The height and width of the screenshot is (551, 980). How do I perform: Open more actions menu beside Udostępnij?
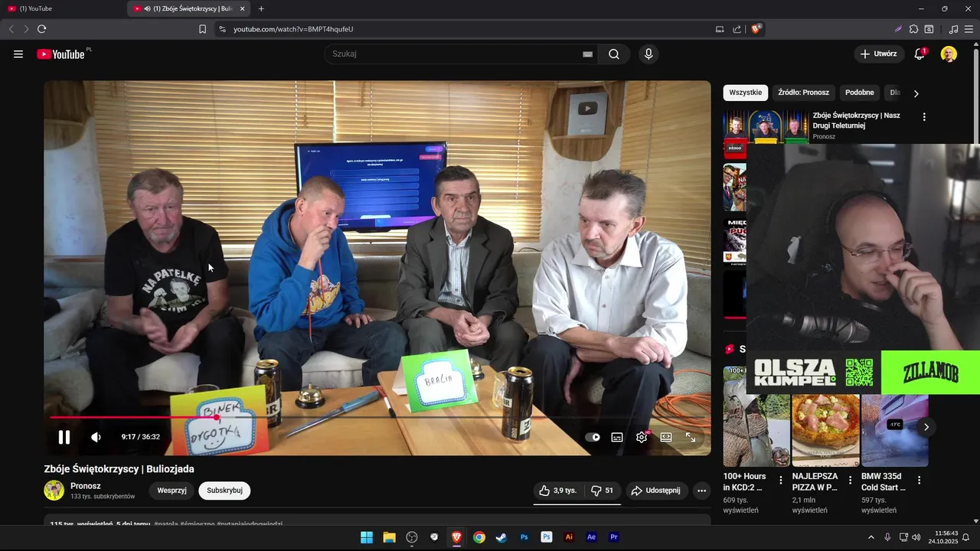(701, 491)
